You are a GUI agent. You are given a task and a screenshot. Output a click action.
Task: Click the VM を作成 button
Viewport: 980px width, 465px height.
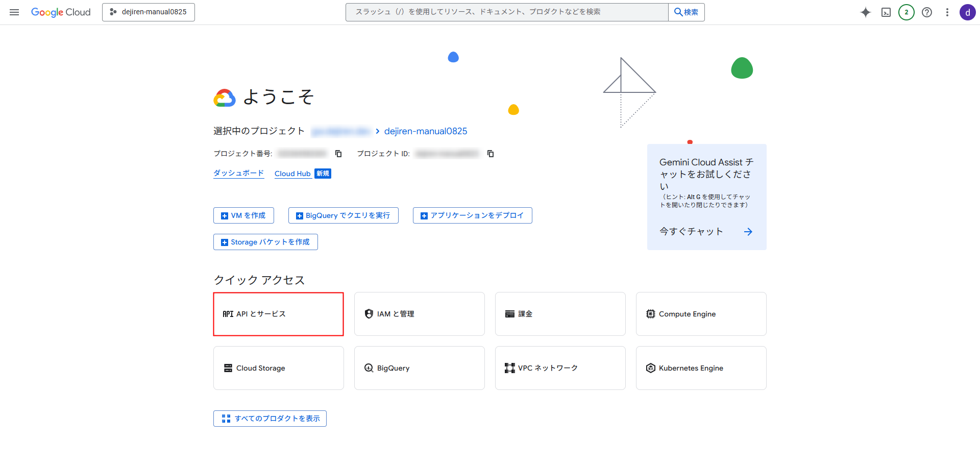coord(243,215)
